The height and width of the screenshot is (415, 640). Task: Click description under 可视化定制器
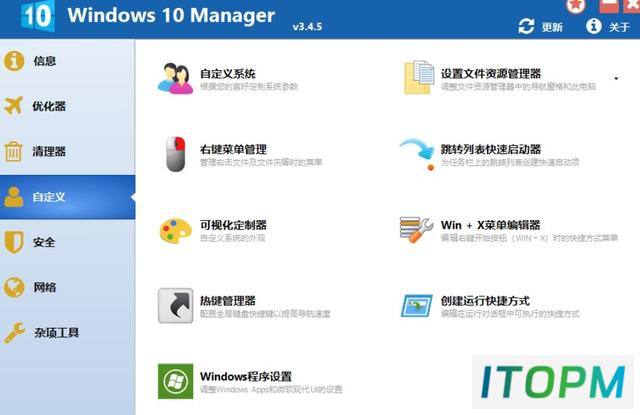233,238
